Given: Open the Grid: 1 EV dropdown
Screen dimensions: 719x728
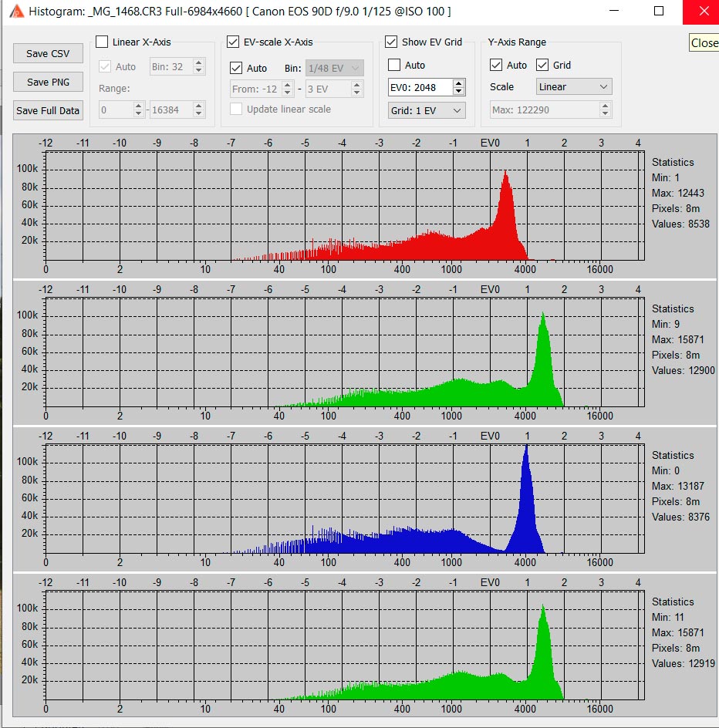Looking at the screenshot, I should coord(427,111).
